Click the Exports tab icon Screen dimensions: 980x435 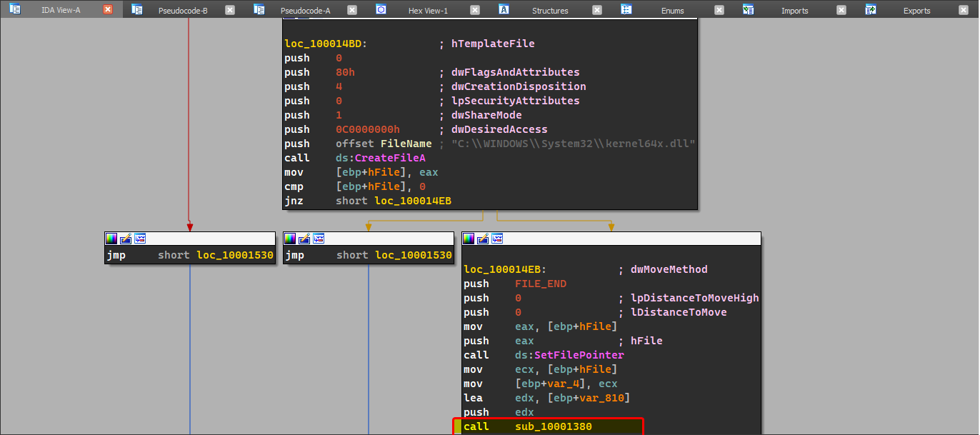[871, 10]
